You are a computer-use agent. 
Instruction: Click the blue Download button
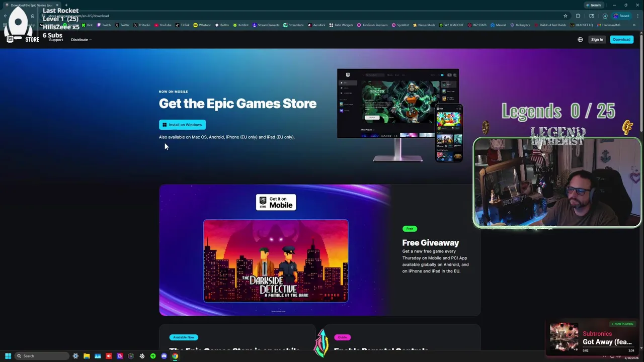point(621,39)
